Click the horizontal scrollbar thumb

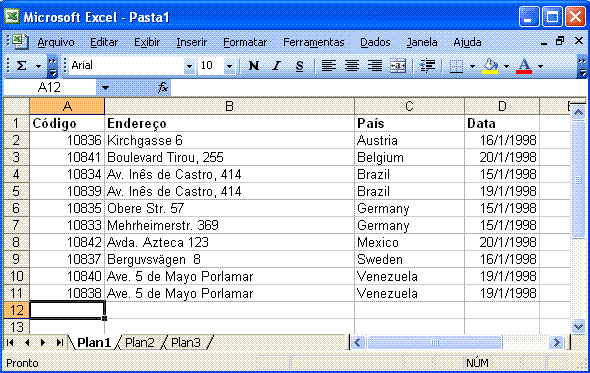(434, 343)
